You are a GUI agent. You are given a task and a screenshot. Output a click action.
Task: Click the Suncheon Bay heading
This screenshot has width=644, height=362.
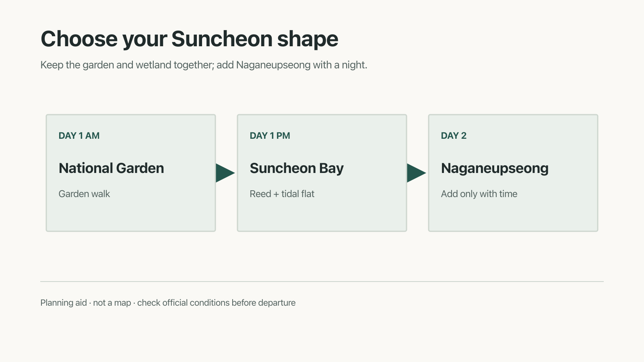[x=297, y=168]
